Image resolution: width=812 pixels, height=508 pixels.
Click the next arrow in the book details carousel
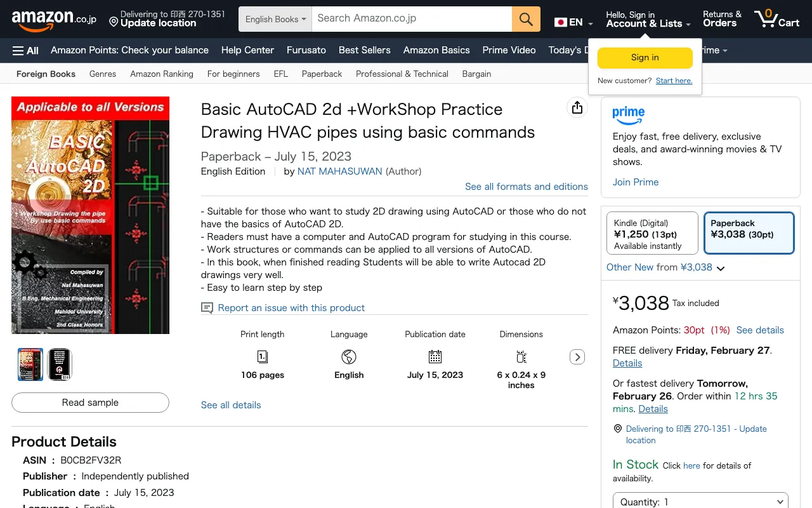pyautogui.click(x=577, y=357)
